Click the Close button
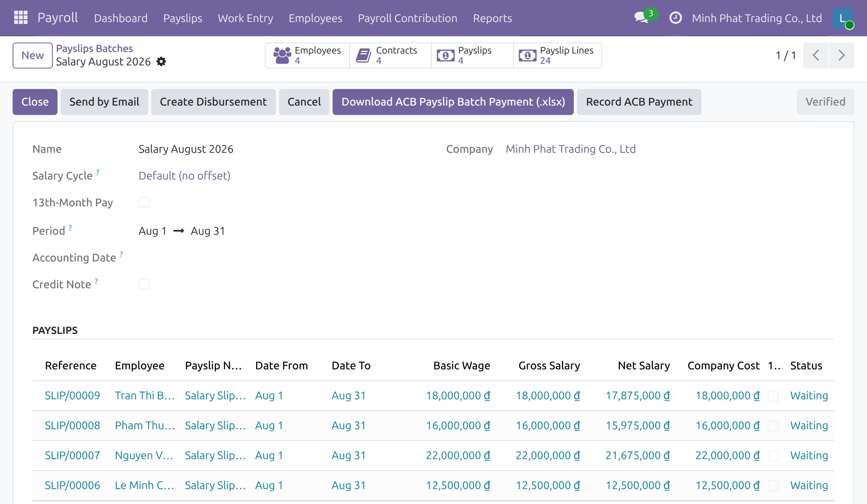The image size is (867, 504). pyautogui.click(x=35, y=102)
